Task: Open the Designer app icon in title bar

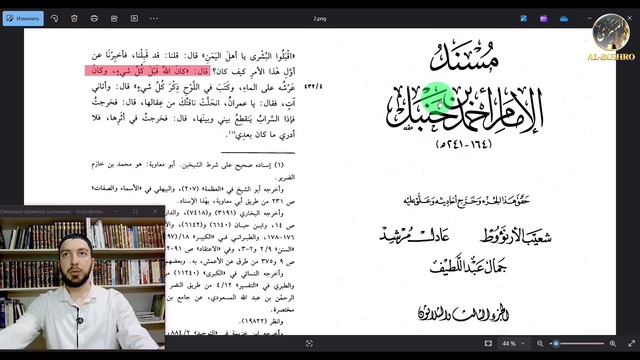Action: click(x=524, y=18)
